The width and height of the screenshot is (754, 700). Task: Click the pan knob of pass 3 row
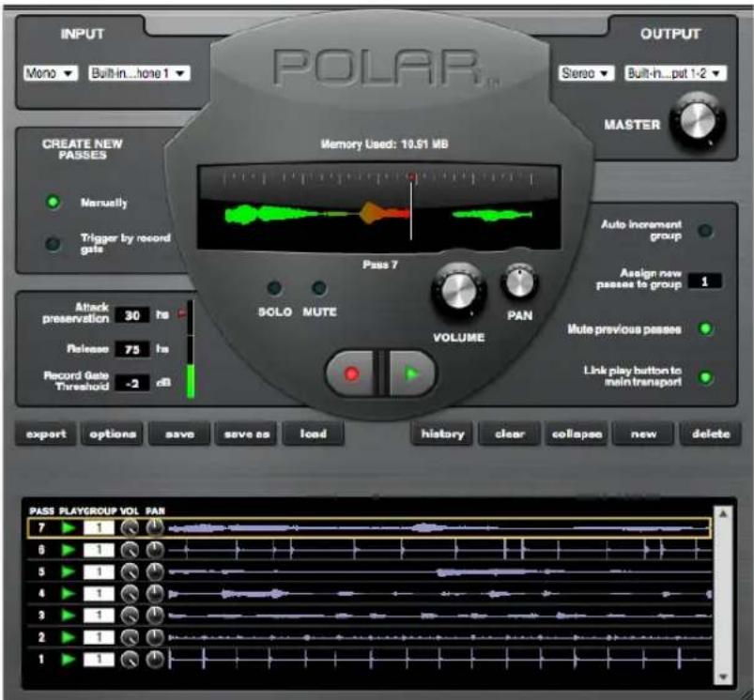coord(155,616)
